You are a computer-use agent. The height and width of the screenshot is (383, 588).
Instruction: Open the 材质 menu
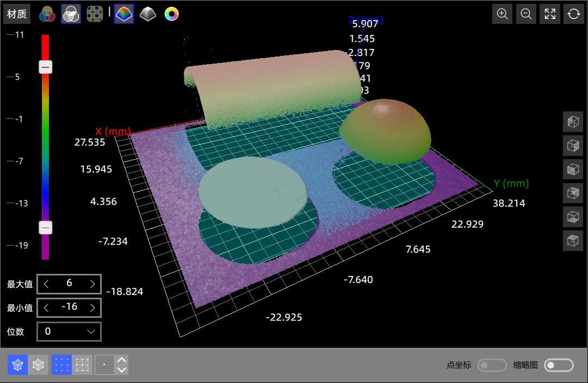17,14
